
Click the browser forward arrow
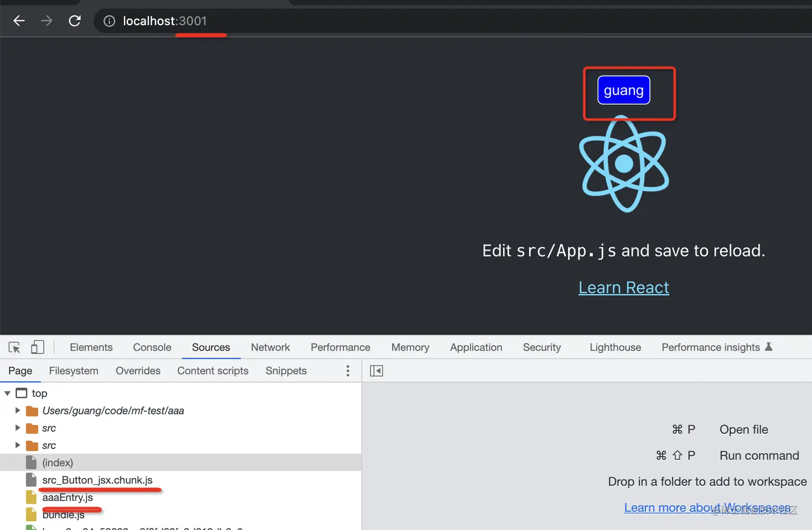coord(47,21)
